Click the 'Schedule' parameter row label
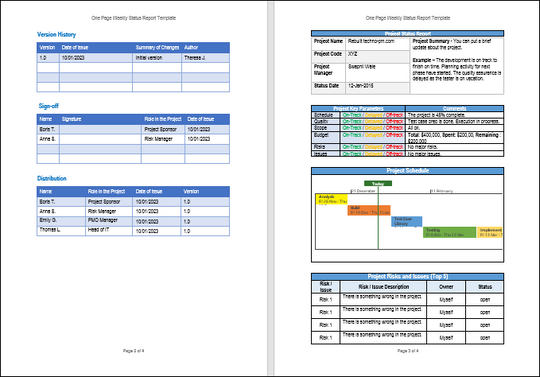 pyautogui.click(x=323, y=115)
